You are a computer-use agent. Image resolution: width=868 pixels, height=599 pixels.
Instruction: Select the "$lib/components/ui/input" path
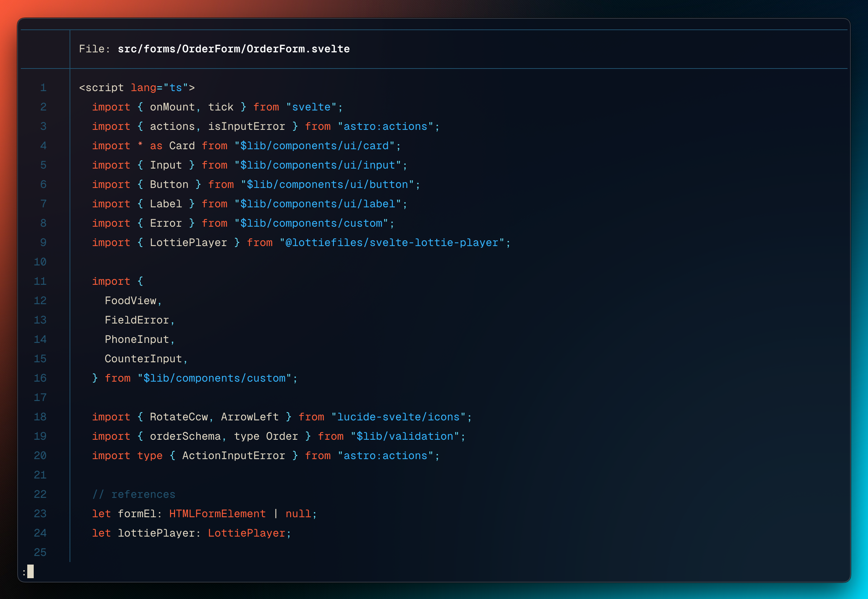tap(318, 165)
